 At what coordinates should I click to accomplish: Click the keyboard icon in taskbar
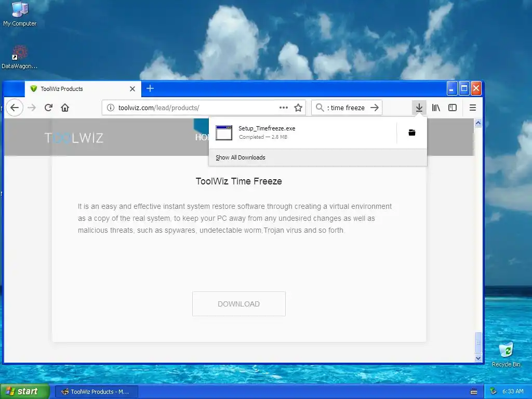click(474, 392)
